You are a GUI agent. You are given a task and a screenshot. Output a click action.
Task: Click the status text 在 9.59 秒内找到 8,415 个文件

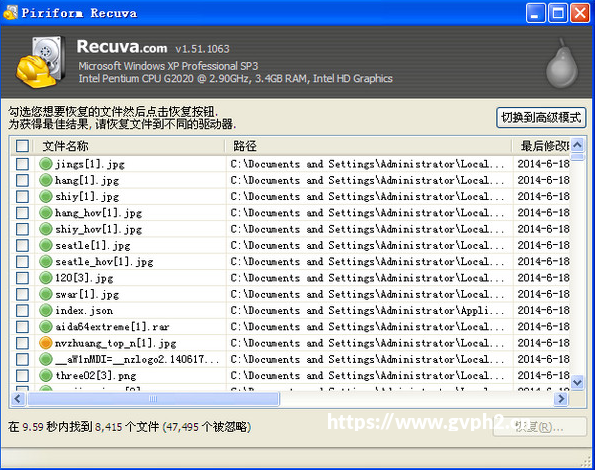tap(83, 427)
